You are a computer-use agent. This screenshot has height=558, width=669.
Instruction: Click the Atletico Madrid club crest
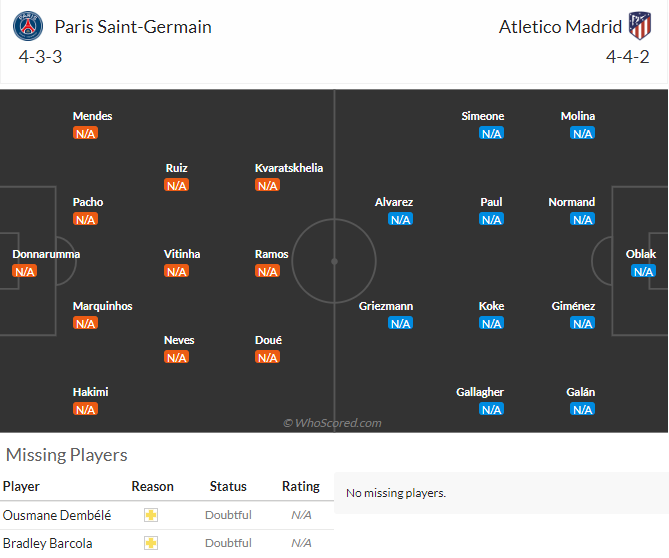(x=640, y=26)
